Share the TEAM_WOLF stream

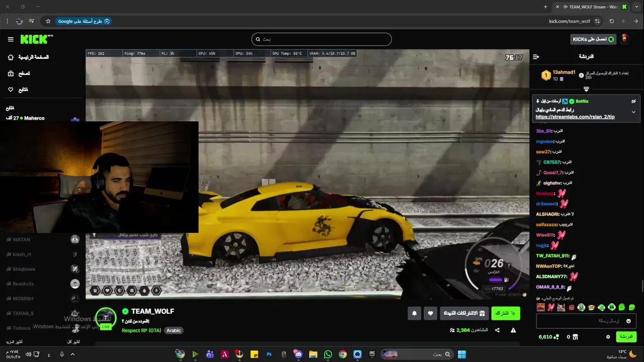(x=497, y=330)
